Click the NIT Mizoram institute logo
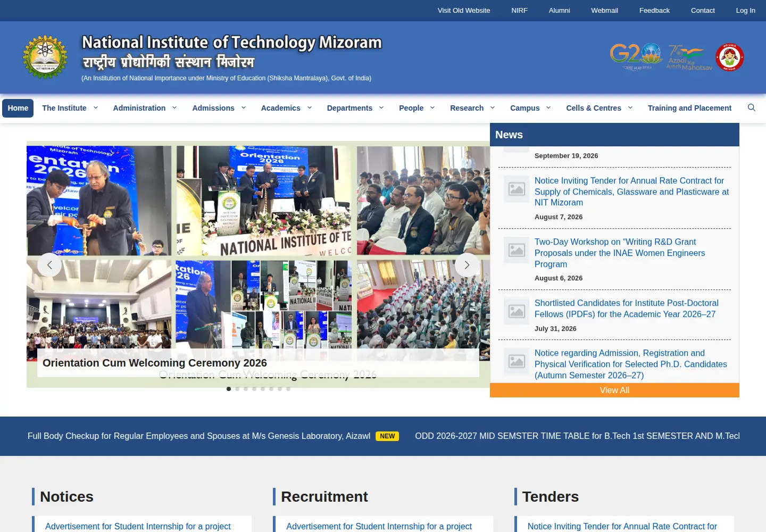The height and width of the screenshot is (532, 766). [x=45, y=57]
